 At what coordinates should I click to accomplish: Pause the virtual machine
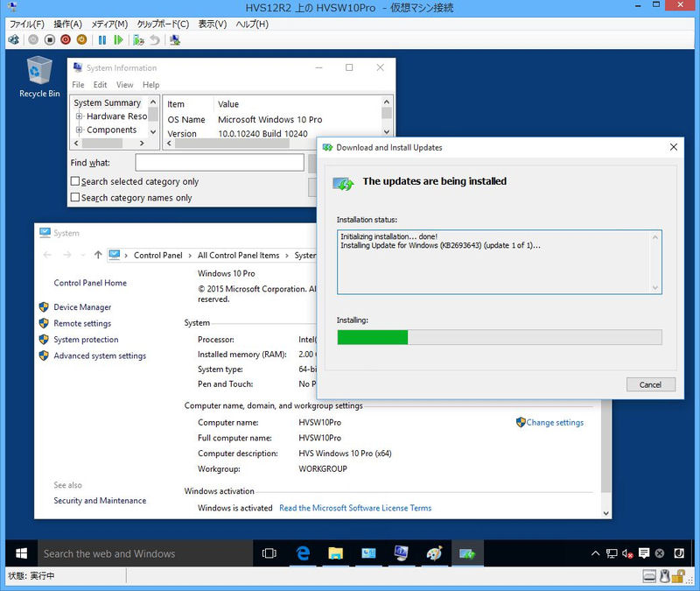click(x=102, y=39)
